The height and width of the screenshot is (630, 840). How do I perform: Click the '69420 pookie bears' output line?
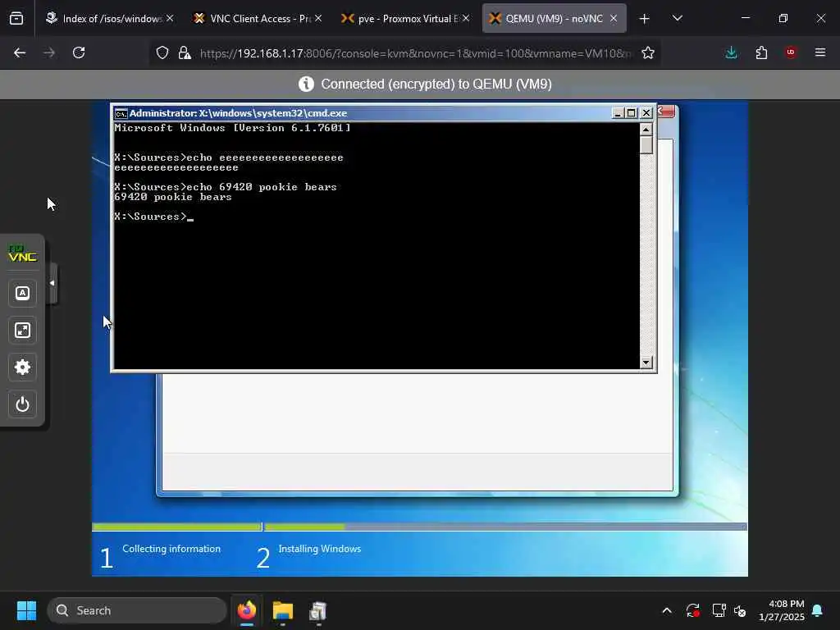[172, 197]
